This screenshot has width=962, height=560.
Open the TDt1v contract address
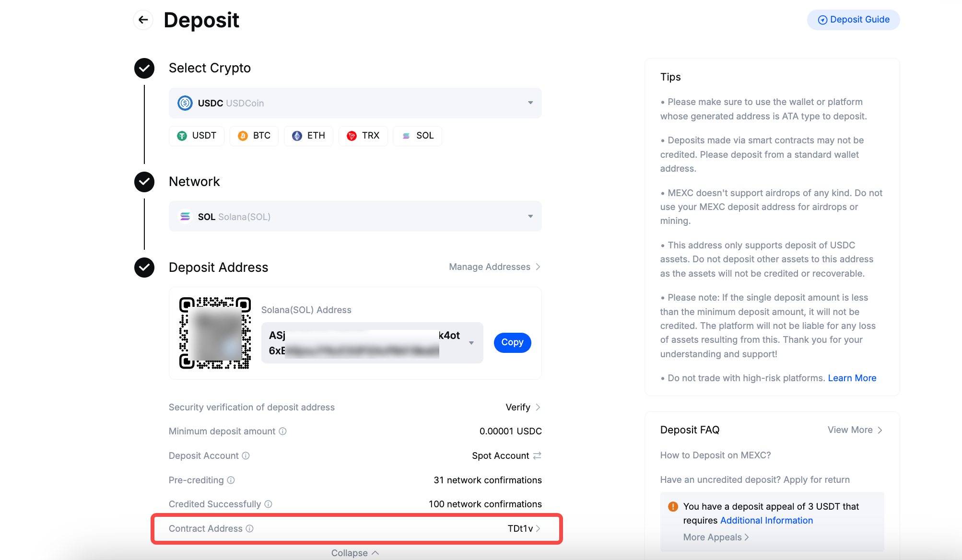524,528
